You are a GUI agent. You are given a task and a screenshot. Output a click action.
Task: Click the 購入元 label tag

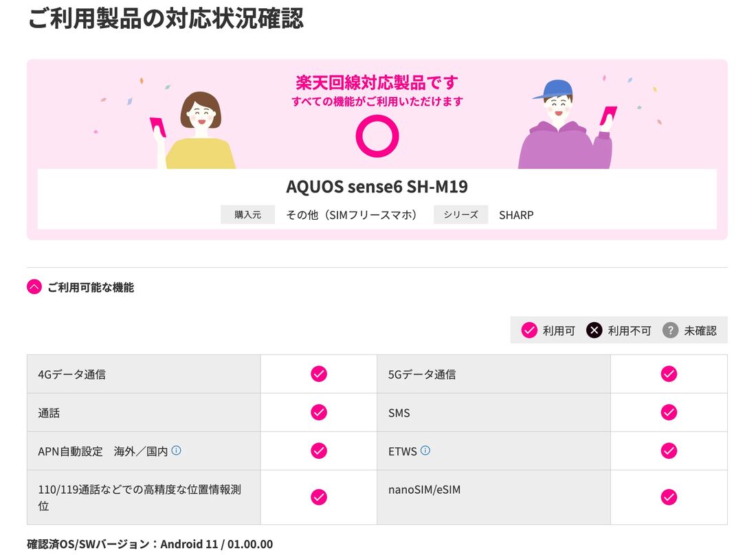(248, 215)
